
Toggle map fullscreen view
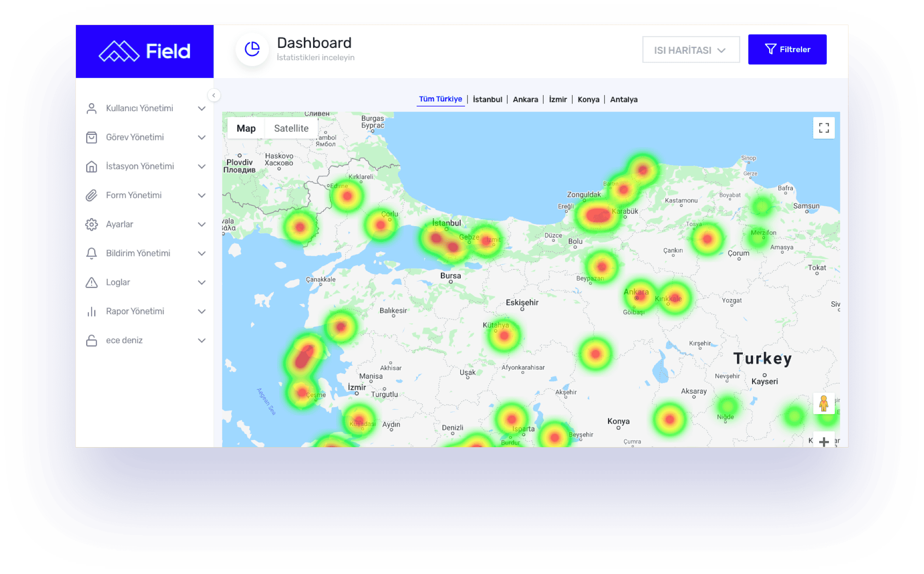(x=823, y=128)
